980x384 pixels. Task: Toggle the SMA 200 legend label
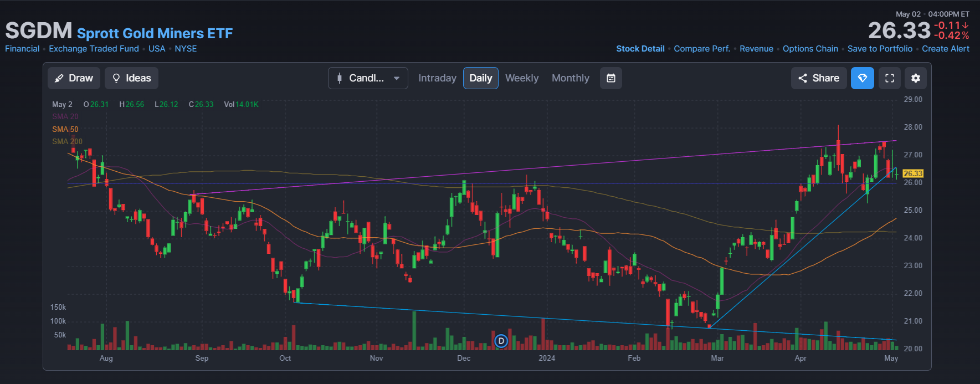click(x=67, y=141)
